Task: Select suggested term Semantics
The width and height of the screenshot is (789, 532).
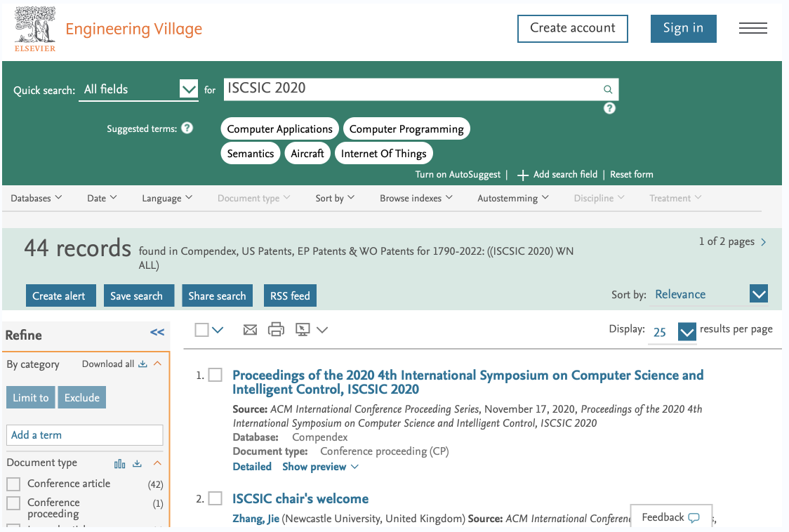Action: [251, 154]
